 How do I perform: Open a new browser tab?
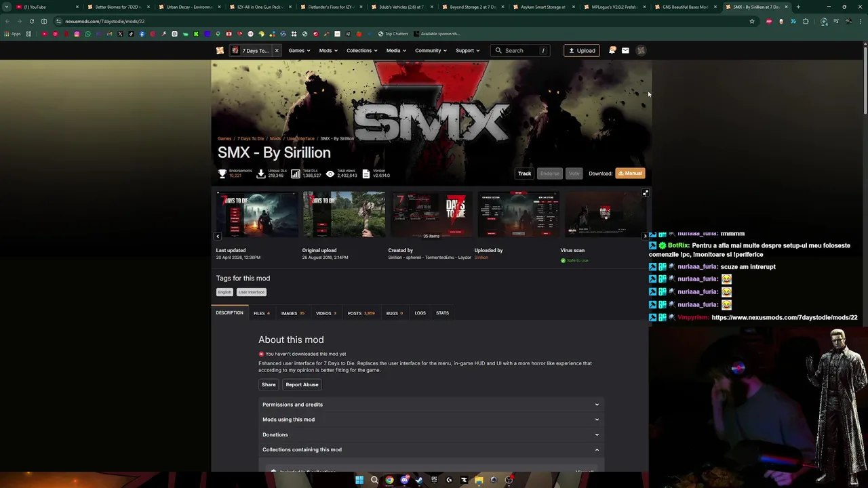tap(798, 7)
